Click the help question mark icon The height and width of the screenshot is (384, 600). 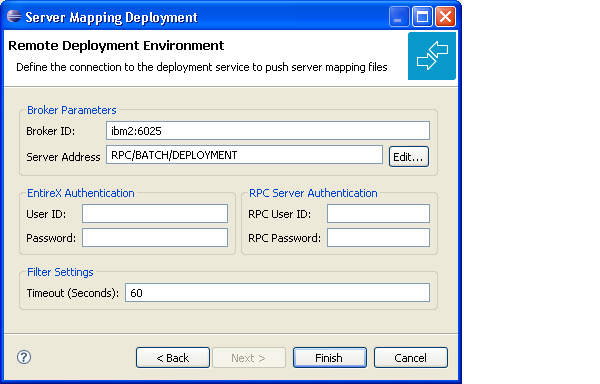[24, 357]
